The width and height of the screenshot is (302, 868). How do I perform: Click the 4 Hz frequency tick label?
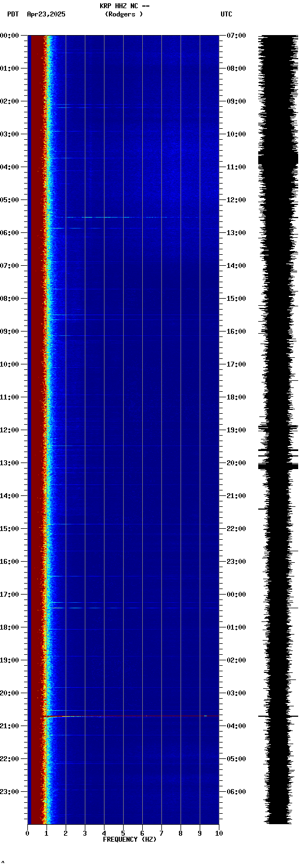tap(104, 833)
